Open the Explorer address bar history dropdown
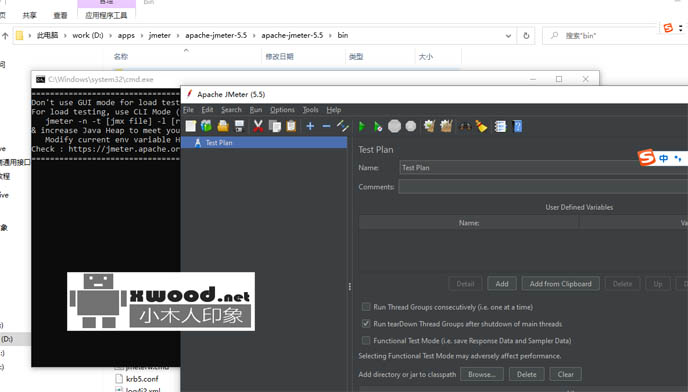This screenshot has height=392, width=688. click(508, 36)
